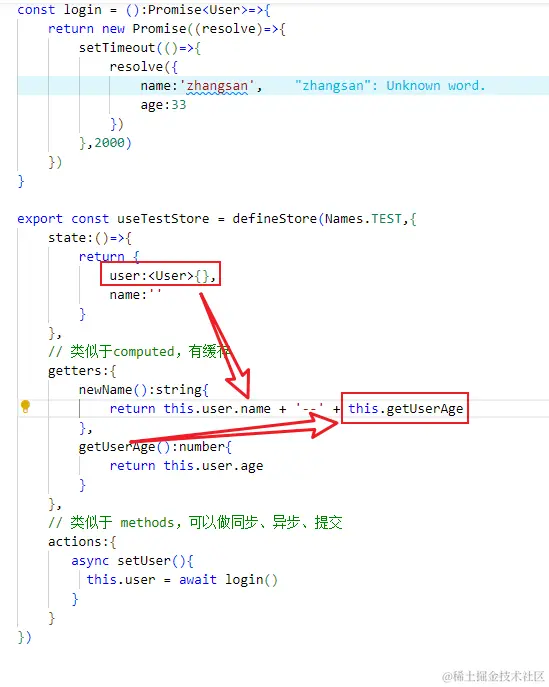The height and width of the screenshot is (687, 549).
Task: Click the 2000 timeout value
Action: (x=110, y=142)
